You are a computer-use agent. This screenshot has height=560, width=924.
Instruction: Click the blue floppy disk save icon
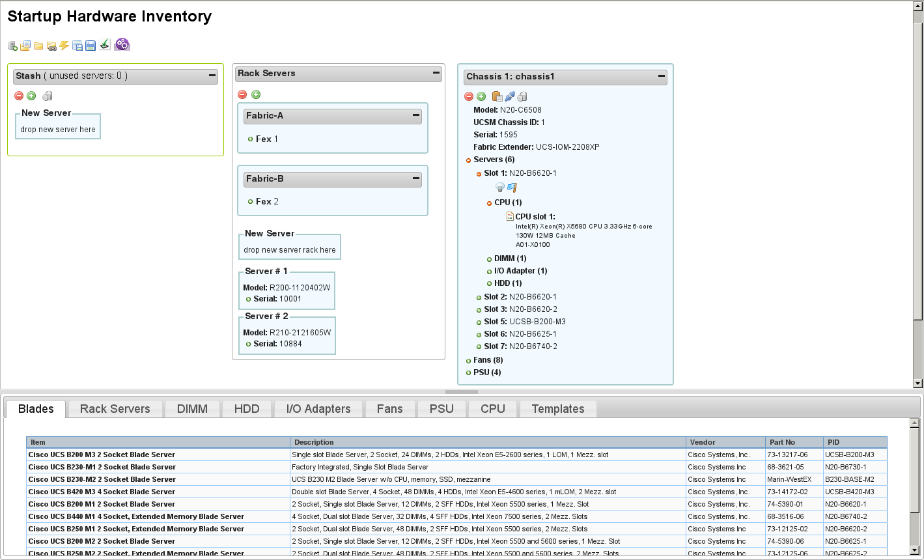point(91,46)
